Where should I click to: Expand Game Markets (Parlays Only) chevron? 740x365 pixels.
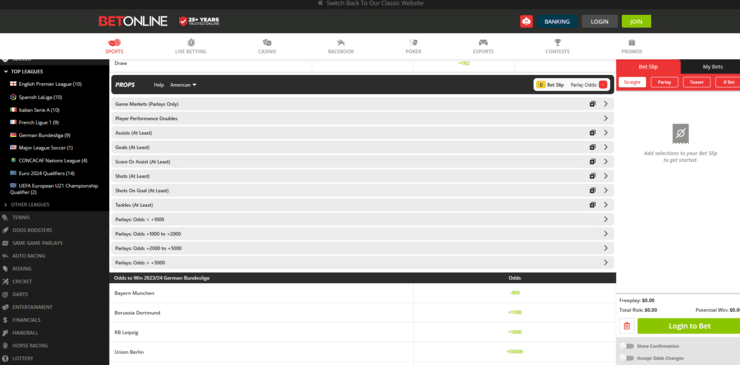tap(605, 104)
